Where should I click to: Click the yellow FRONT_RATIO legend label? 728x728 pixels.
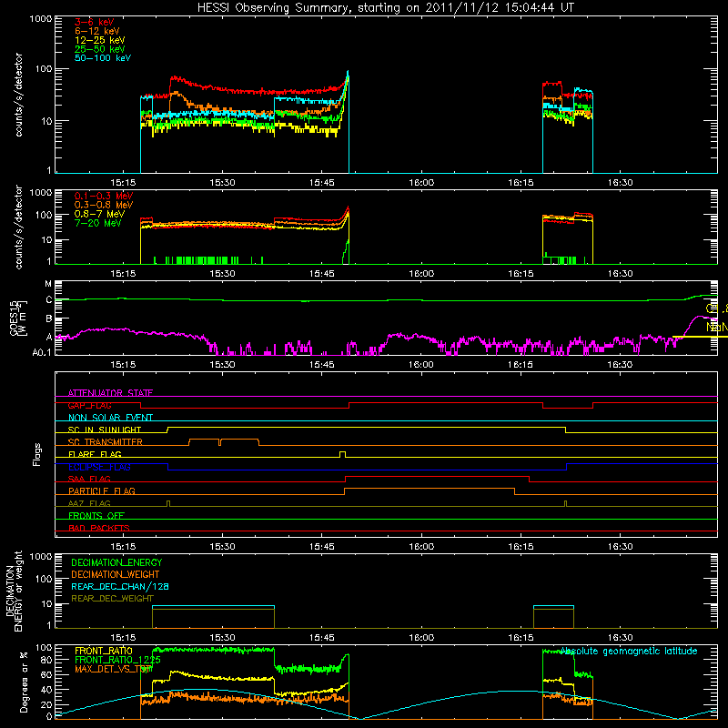(x=104, y=651)
